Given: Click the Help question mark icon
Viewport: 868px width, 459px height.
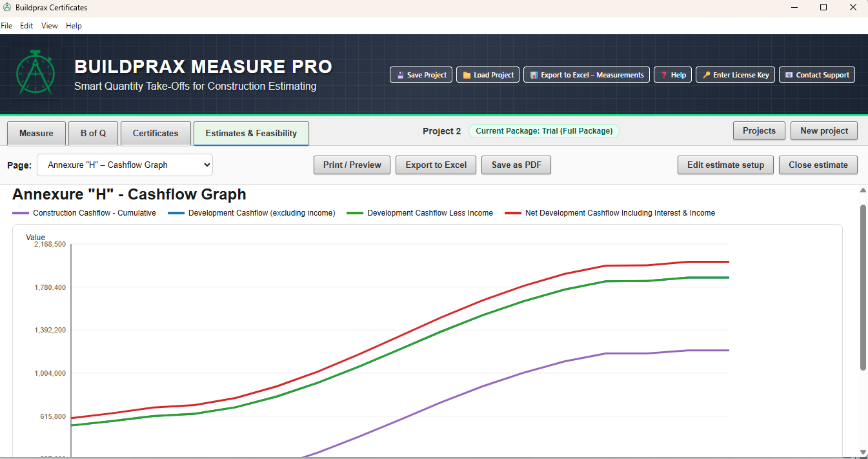Looking at the screenshot, I should click(x=663, y=75).
